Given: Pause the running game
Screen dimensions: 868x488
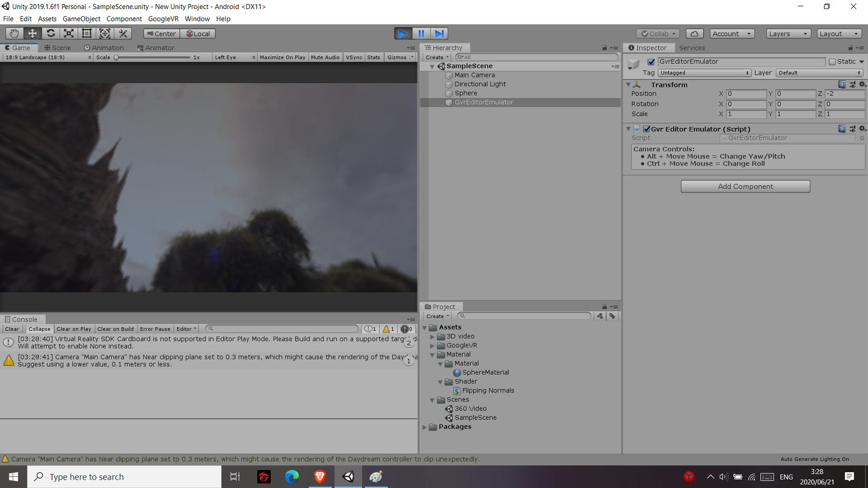Looking at the screenshot, I should pyautogui.click(x=421, y=34).
